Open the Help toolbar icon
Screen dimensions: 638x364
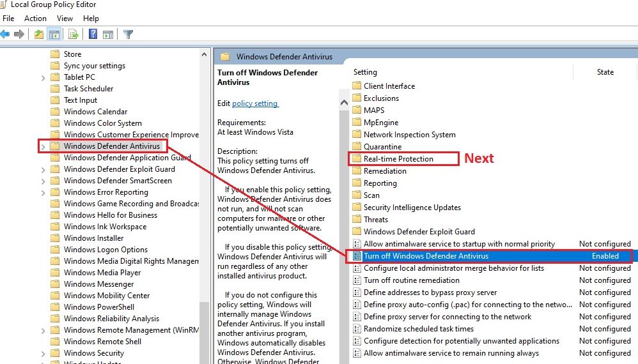click(x=93, y=34)
